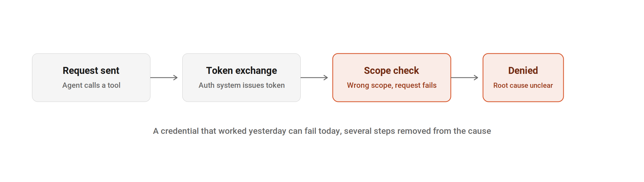Image resolution: width=644 pixels, height=182 pixels.
Task: Click the "Token exchange" heading
Action: tap(241, 71)
